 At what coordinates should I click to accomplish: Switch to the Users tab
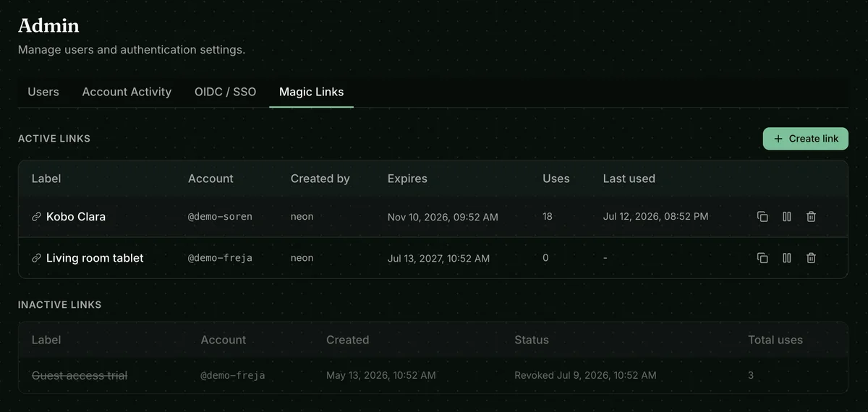pos(43,92)
